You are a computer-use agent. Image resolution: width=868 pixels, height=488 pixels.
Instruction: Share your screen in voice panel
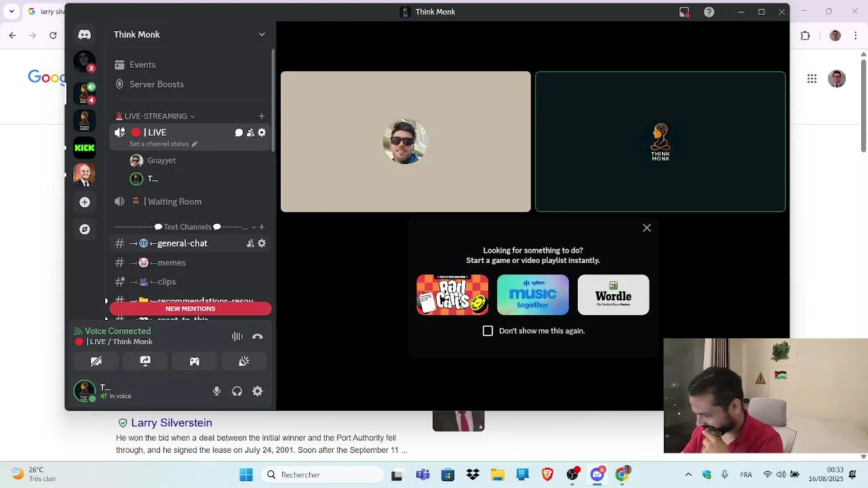[x=145, y=361]
